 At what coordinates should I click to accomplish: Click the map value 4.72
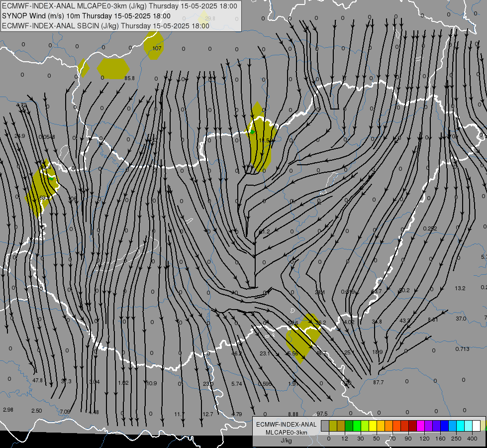(21, 106)
